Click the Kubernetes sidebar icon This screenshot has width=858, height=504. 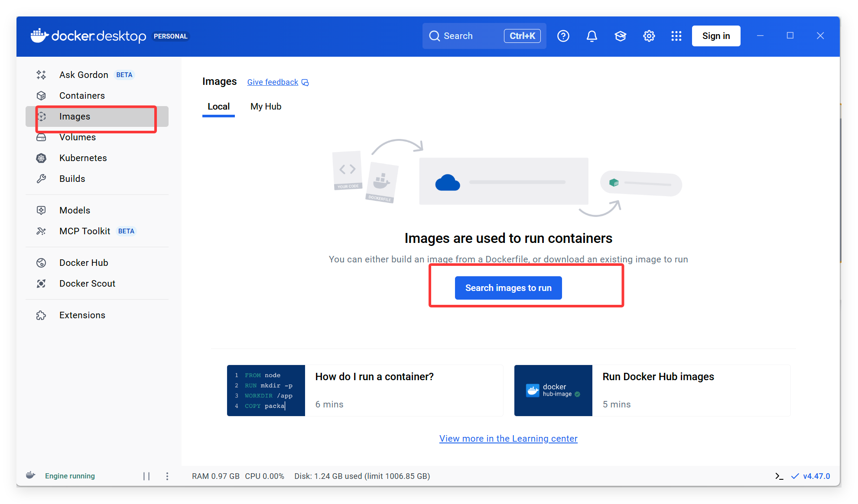(41, 158)
